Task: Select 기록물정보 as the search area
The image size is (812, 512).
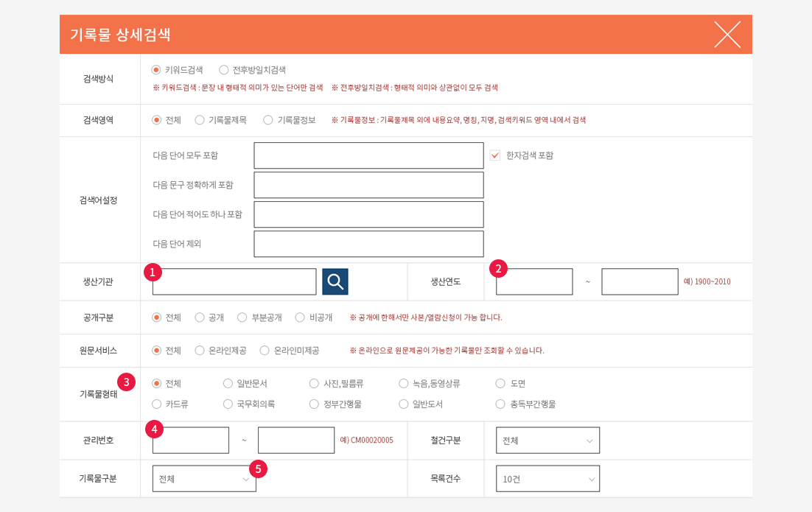Action: (x=268, y=120)
